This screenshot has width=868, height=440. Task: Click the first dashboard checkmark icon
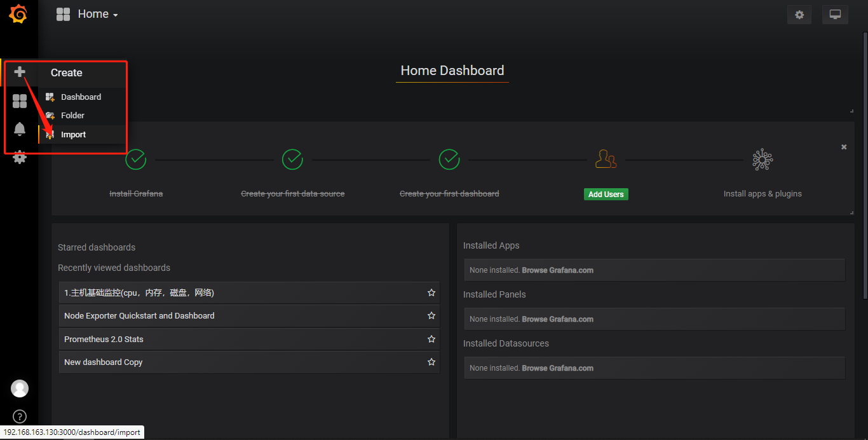tap(449, 159)
